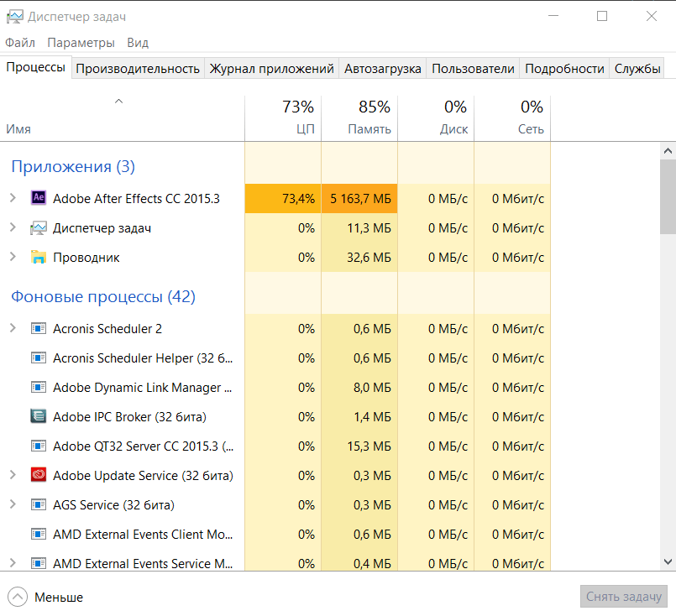Expand the AGS Service row
This screenshot has height=616, width=676.
coord(13,504)
